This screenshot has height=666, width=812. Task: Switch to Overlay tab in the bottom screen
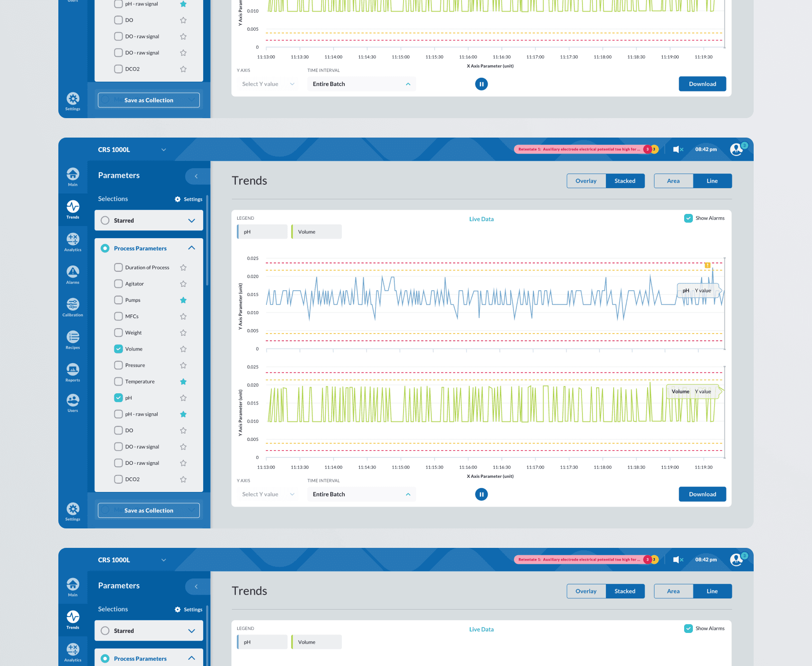click(586, 591)
